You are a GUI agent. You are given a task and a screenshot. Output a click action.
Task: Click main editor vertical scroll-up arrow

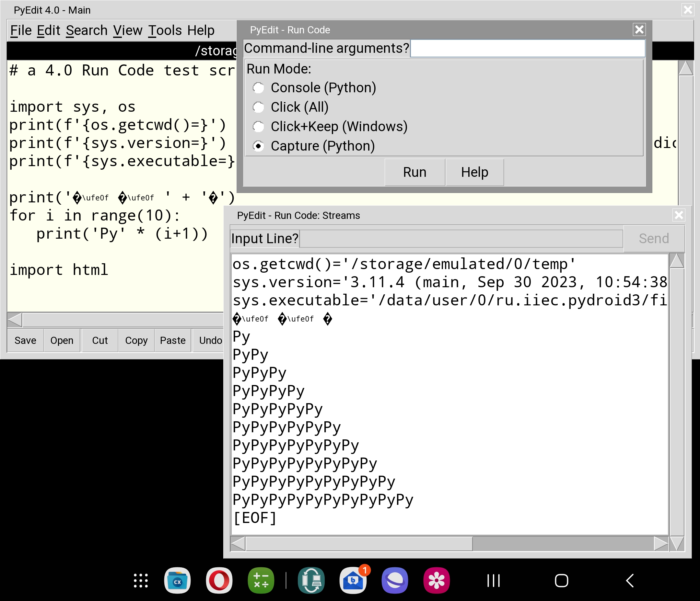click(x=686, y=68)
